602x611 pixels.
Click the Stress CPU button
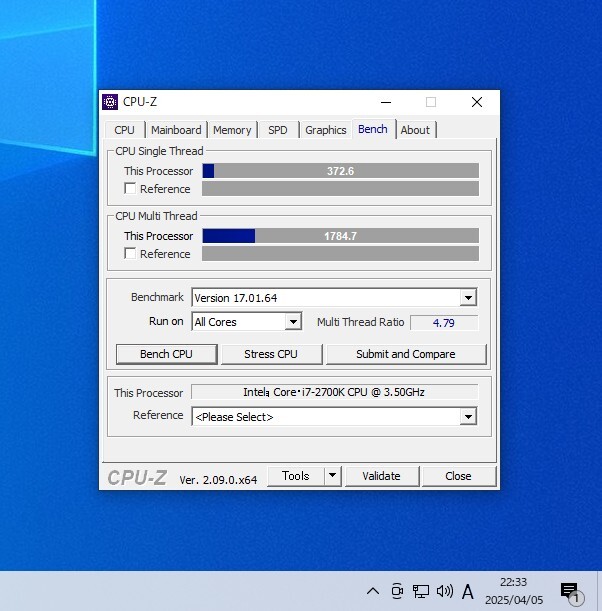click(x=271, y=354)
